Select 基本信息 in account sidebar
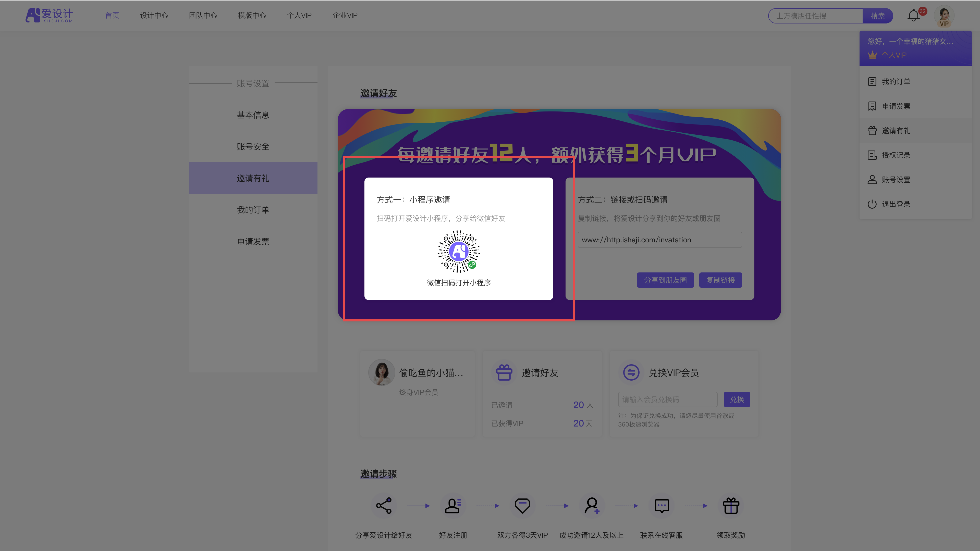 [253, 115]
